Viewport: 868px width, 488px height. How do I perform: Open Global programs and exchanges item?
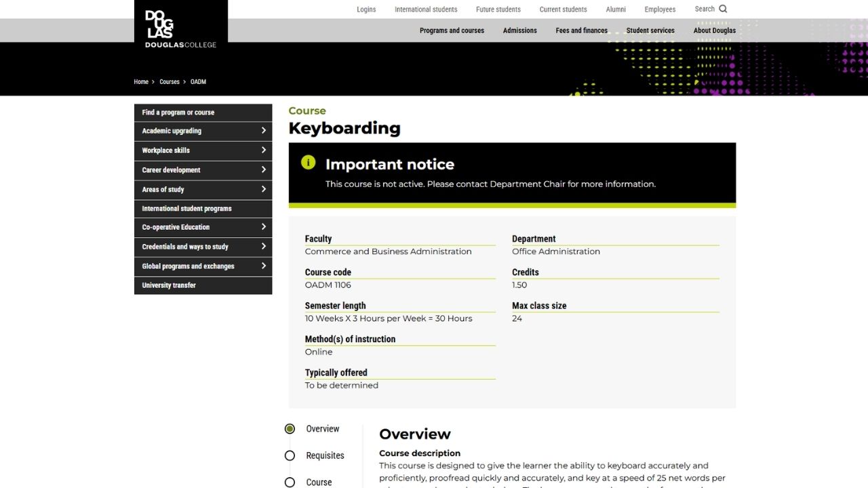coord(203,266)
